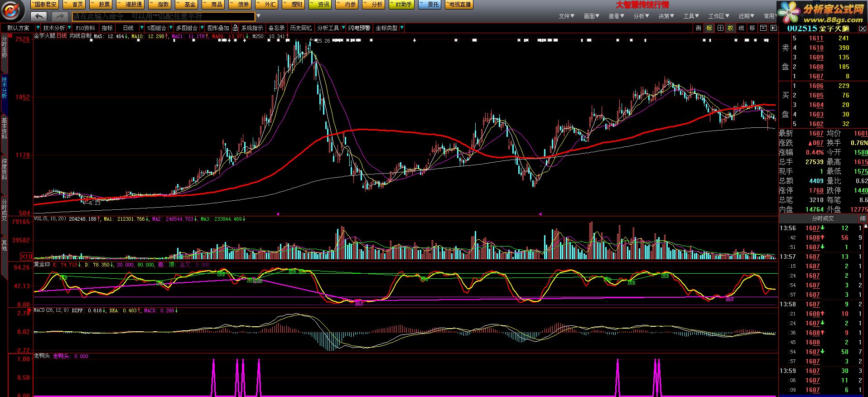
Task: Click the 系统指示 button
Action: (x=252, y=28)
